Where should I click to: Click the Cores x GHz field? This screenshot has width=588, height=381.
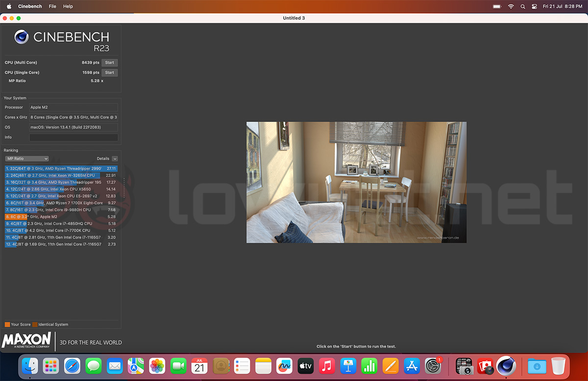pyautogui.click(x=73, y=117)
